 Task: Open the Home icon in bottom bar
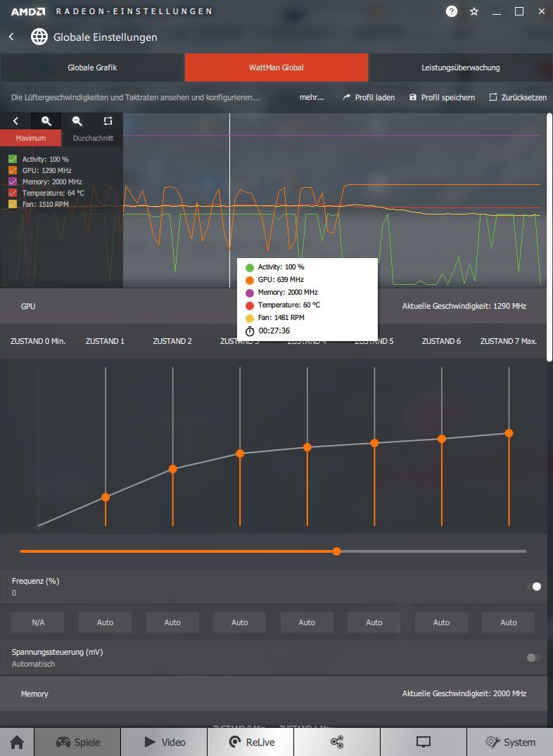(x=17, y=742)
